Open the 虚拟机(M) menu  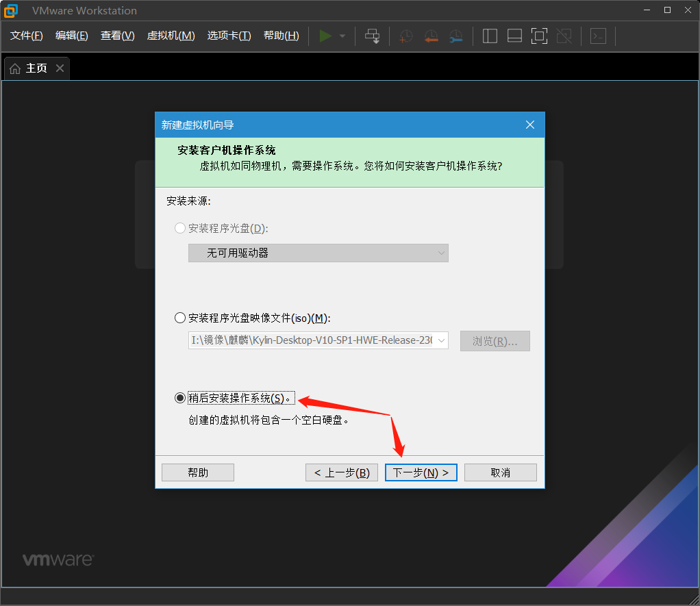171,36
